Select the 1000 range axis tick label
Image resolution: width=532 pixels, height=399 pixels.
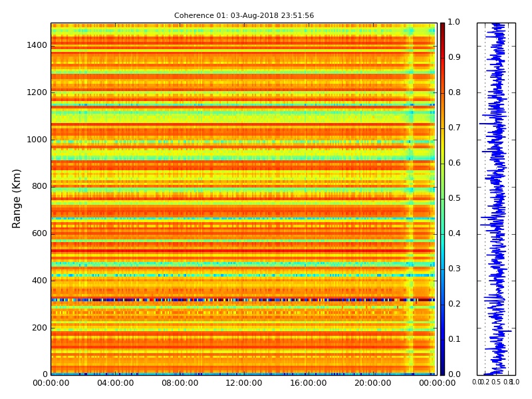point(37,140)
